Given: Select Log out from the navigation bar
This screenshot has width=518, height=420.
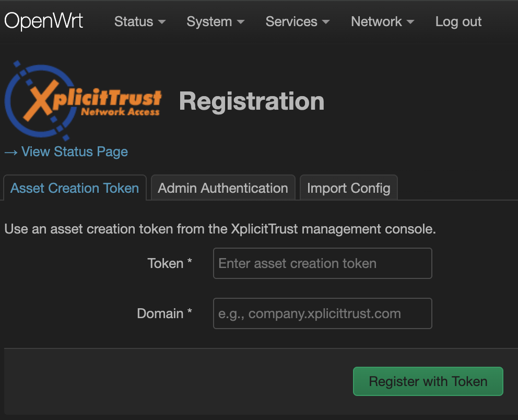Looking at the screenshot, I should [458, 22].
